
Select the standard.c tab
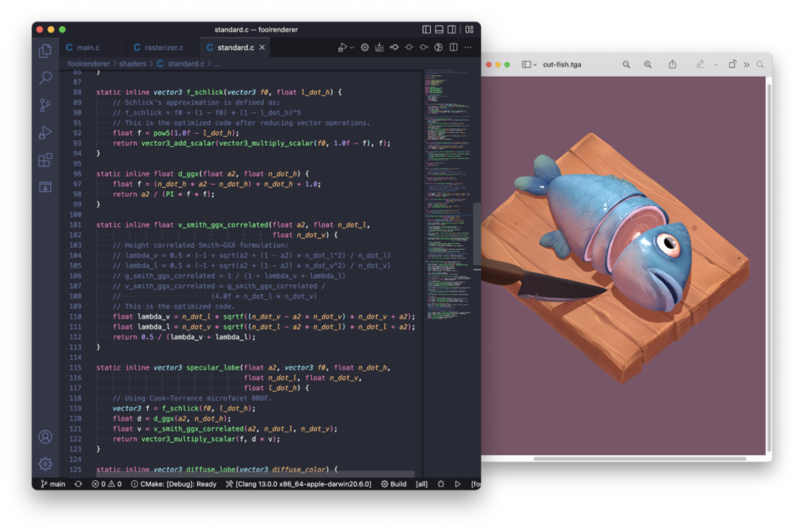pyautogui.click(x=235, y=47)
